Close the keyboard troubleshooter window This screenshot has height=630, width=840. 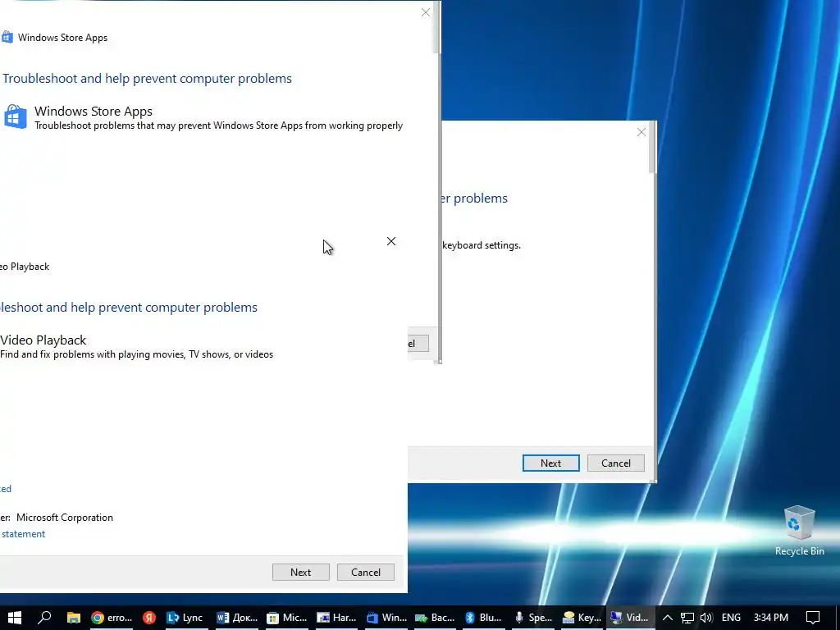641,132
